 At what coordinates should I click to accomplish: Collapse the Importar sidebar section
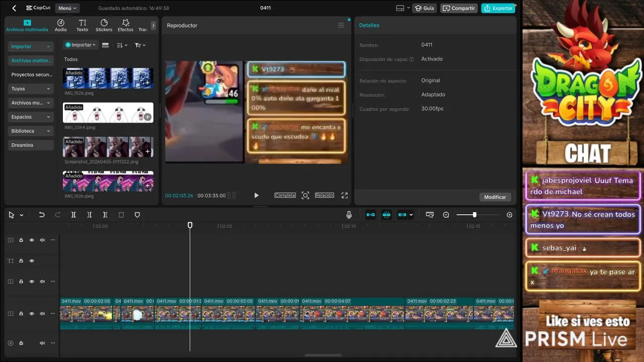pyautogui.click(x=31, y=46)
